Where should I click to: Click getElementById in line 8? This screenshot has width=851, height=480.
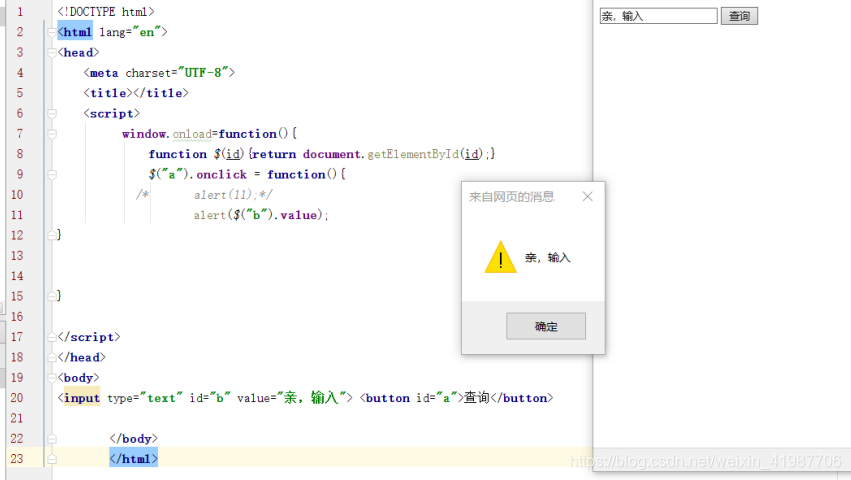[413, 154]
